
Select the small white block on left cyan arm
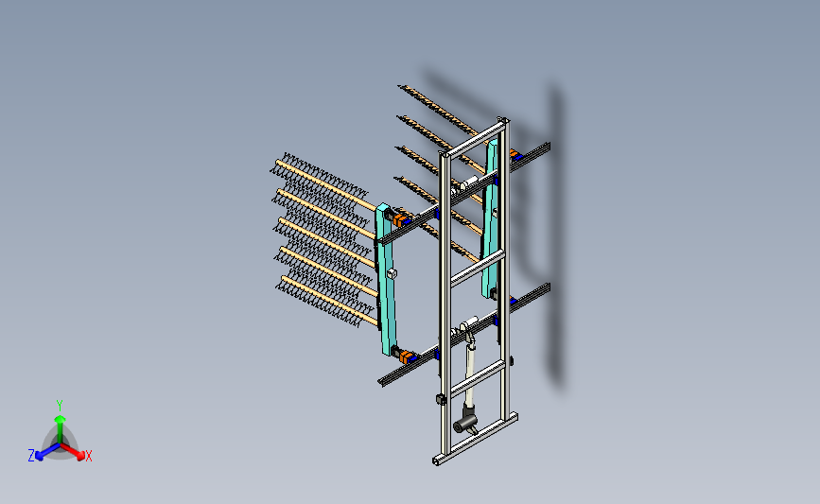point(392,273)
